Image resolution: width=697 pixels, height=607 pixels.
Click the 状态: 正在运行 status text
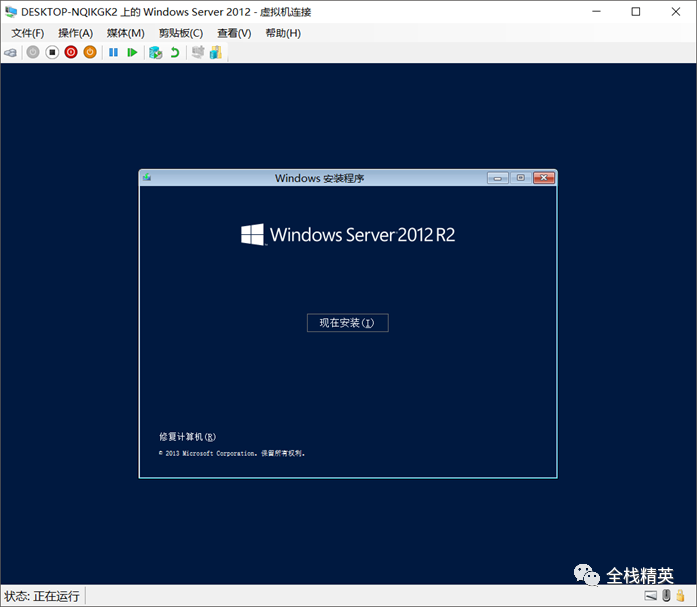coord(42,596)
